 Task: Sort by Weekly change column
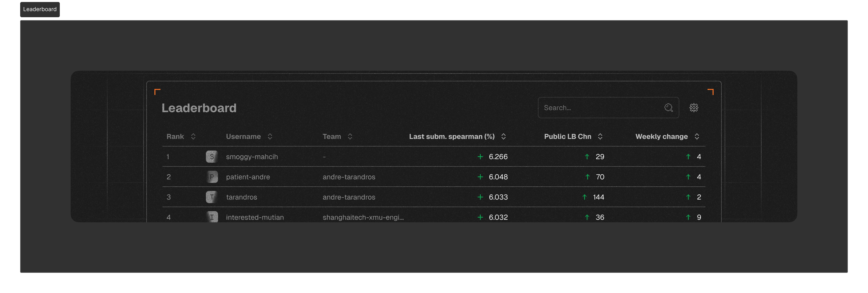click(x=696, y=136)
